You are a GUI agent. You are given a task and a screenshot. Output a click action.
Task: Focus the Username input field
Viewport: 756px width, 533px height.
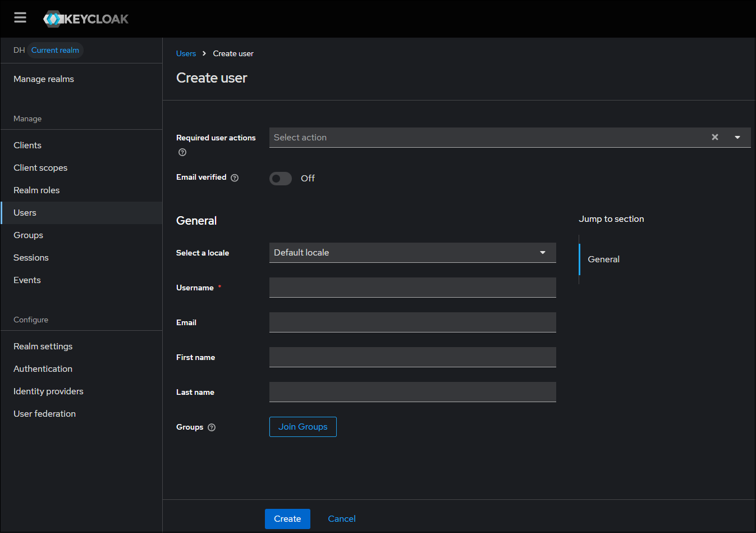coord(413,288)
